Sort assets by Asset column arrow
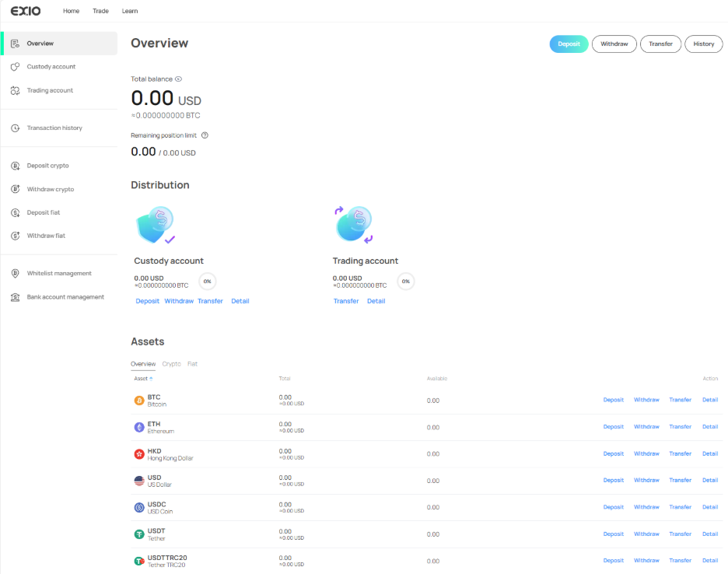Image resolution: width=728 pixels, height=574 pixels. (151, 379)
